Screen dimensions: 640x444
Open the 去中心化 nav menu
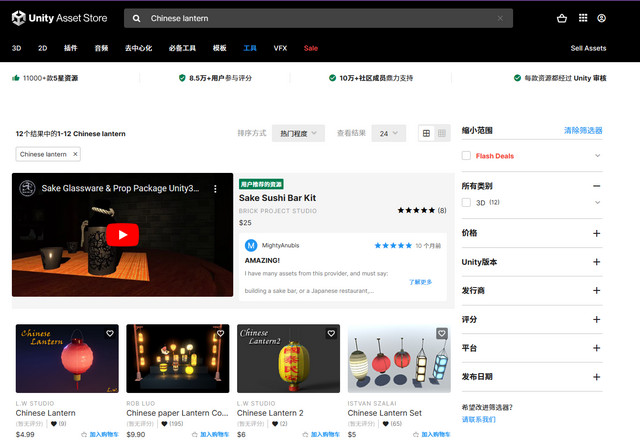pyautogui.click(x=138, y=48)
